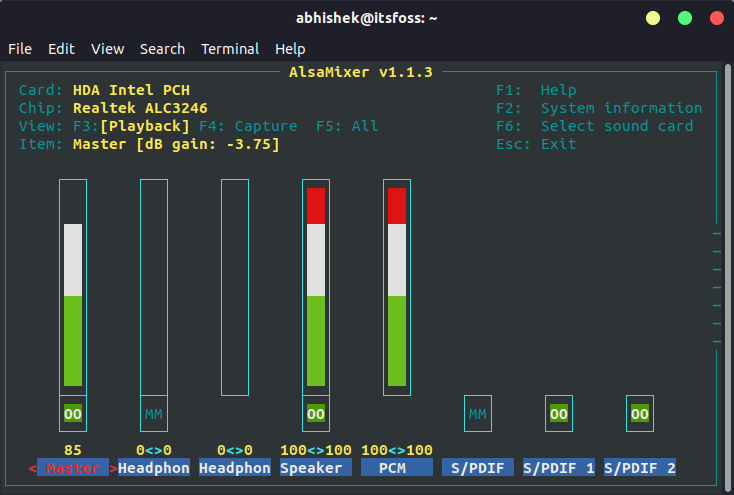The height and width of the screenshot is (495, 734).
Task: Close the terminal with red button
Action: click(717, 18)
